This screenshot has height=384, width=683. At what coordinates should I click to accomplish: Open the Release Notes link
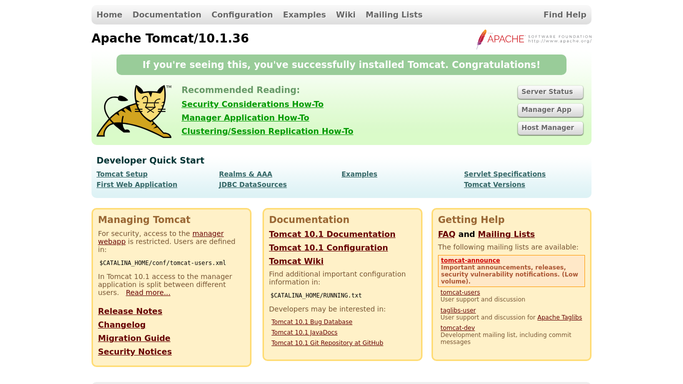130,311
